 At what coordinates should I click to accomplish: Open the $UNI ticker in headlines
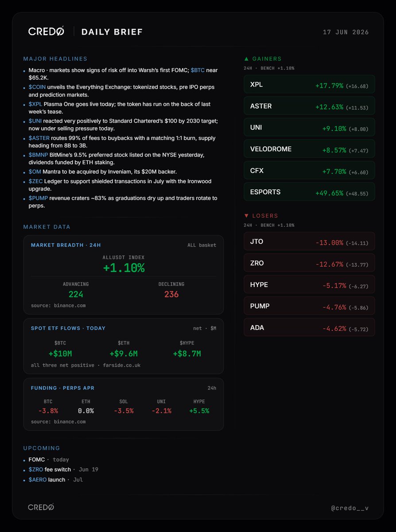click(36, 121)
